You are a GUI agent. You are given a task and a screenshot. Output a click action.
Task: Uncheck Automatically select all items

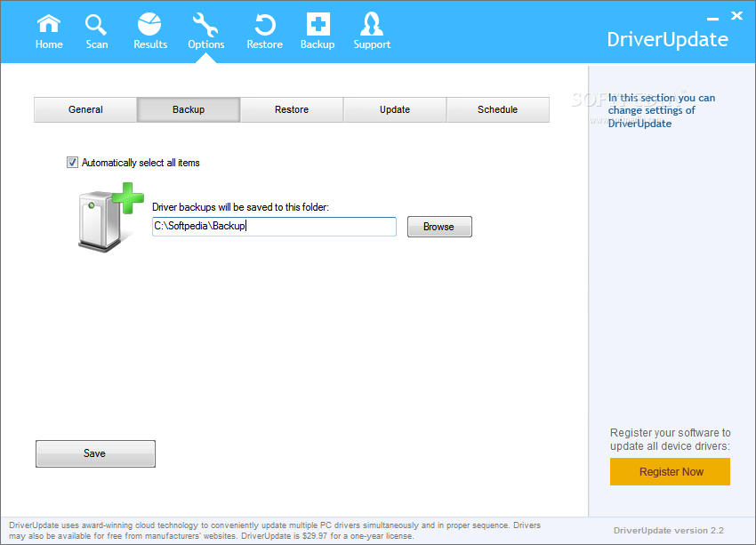(x=72, y=163)
